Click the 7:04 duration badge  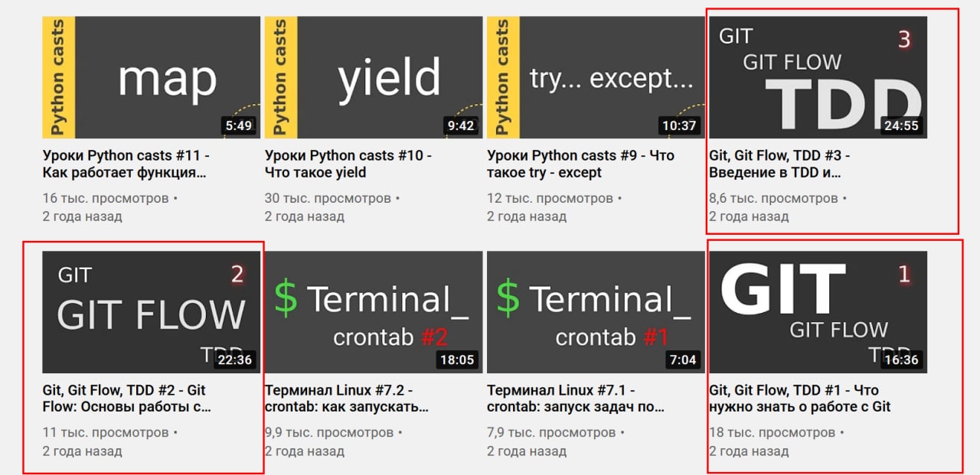682,360
